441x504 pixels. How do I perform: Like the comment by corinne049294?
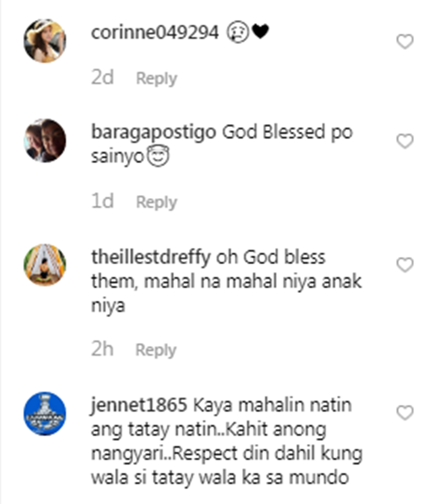pyautogui.click(x=405, y=42)
